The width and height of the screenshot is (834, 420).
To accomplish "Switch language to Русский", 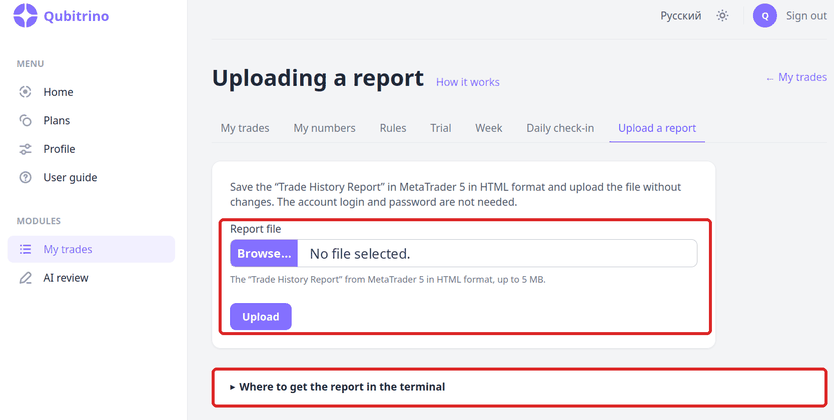I will [680, 16].
